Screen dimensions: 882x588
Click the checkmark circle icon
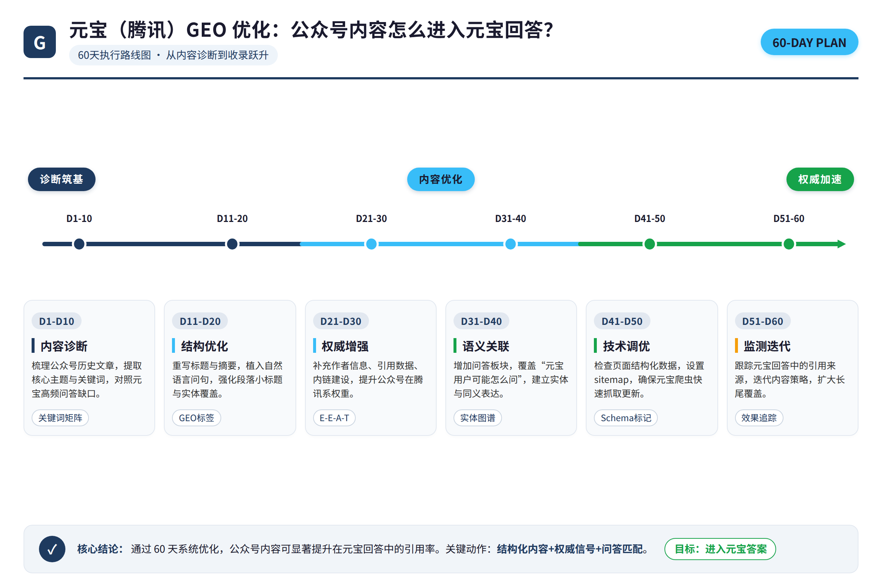52,549
